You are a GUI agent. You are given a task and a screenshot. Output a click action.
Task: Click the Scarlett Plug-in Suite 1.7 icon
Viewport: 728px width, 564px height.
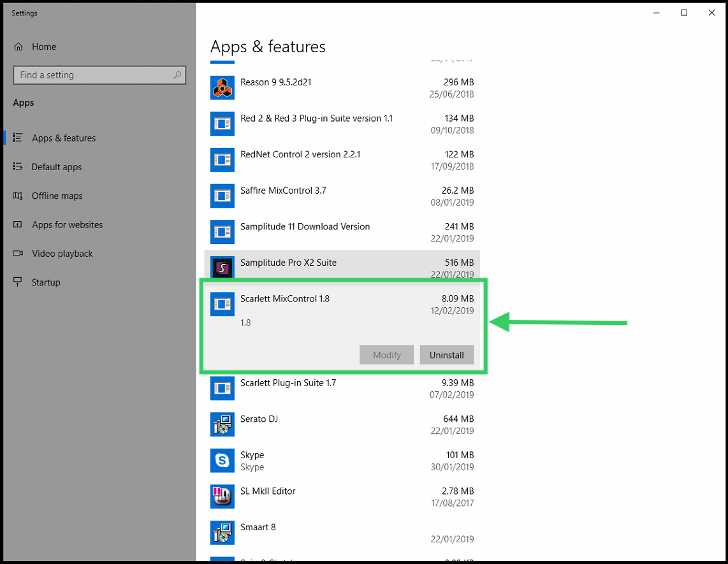click(x=222, y=388)
